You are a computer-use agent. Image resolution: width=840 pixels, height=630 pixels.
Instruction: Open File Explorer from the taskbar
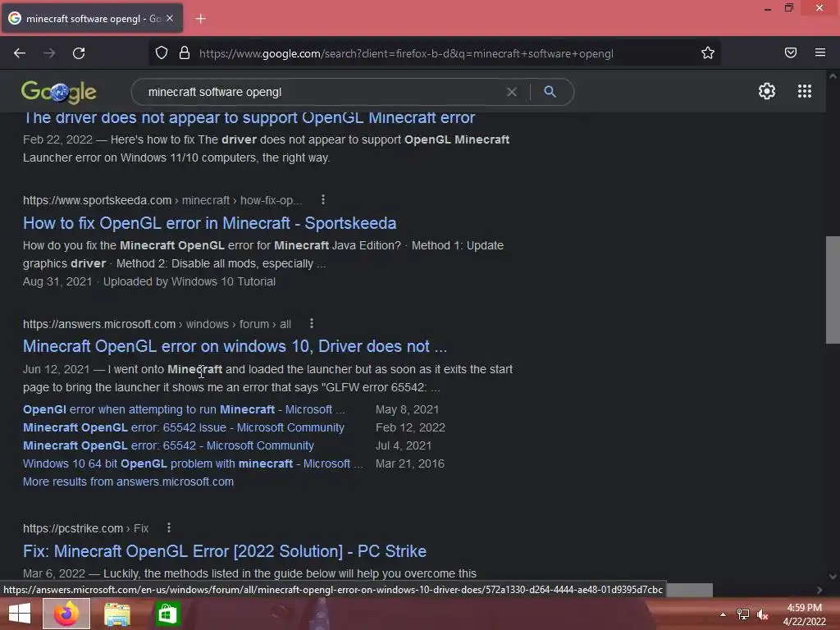pos(116,614)
